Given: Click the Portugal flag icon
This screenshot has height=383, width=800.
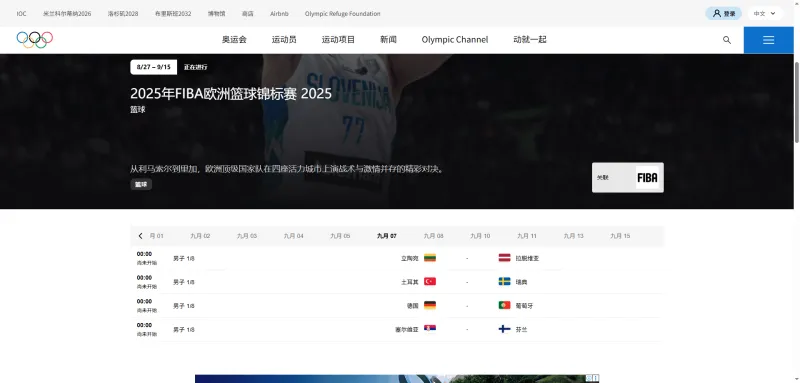Looking at the screenshot, I should tap(504, 305).
